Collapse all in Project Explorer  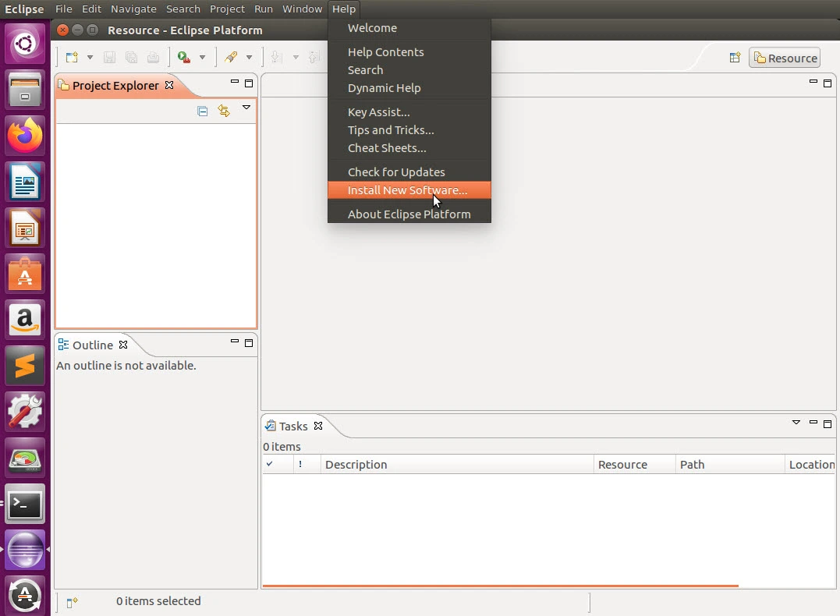click(x=203, y=112)
